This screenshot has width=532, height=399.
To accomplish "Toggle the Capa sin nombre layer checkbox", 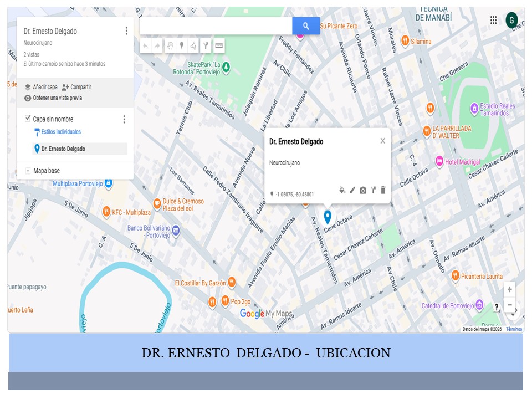I will point(28,119).
